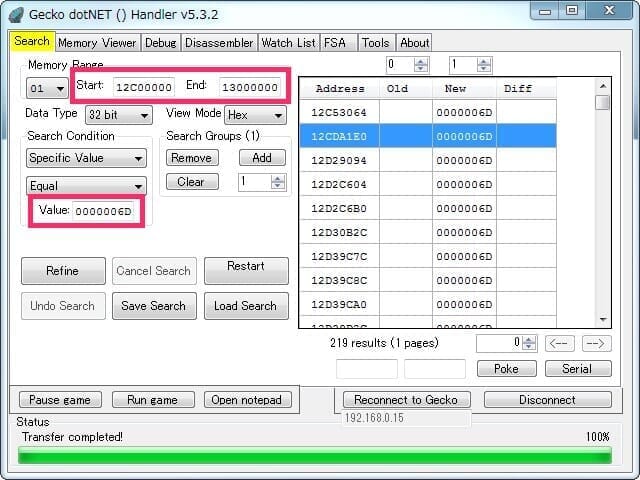The image size is (640, 480).
Task: Open the Disassembler tab
Action: click(x=218, y=43)
